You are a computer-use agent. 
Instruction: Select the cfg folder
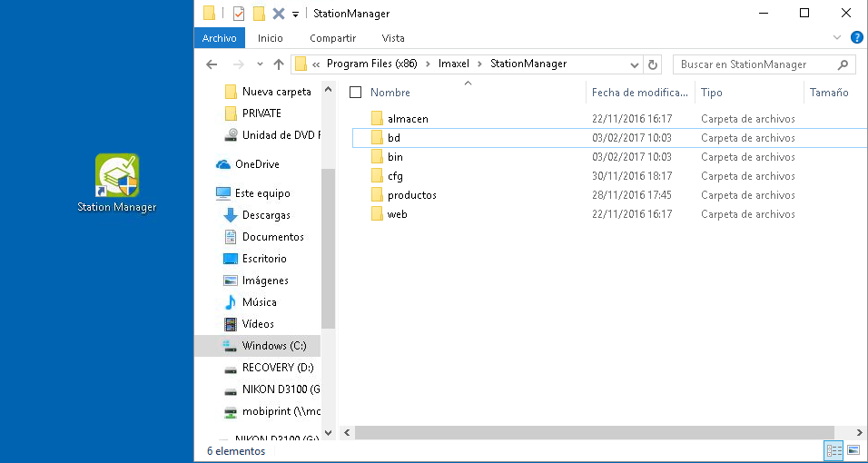pos(395,176)
